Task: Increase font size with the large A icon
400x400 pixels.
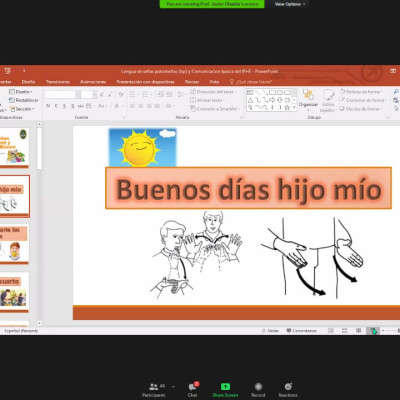Action: point(102,95)
